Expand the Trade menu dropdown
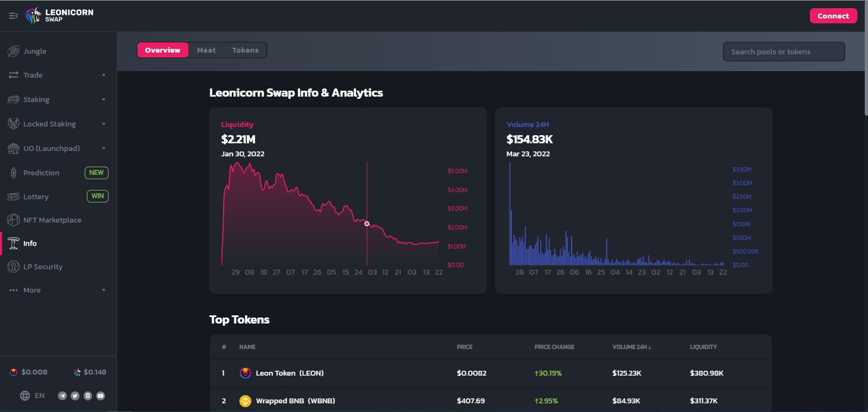Image resolution: width=868 pixels, height=412 pixels. [x=103, y=75]
